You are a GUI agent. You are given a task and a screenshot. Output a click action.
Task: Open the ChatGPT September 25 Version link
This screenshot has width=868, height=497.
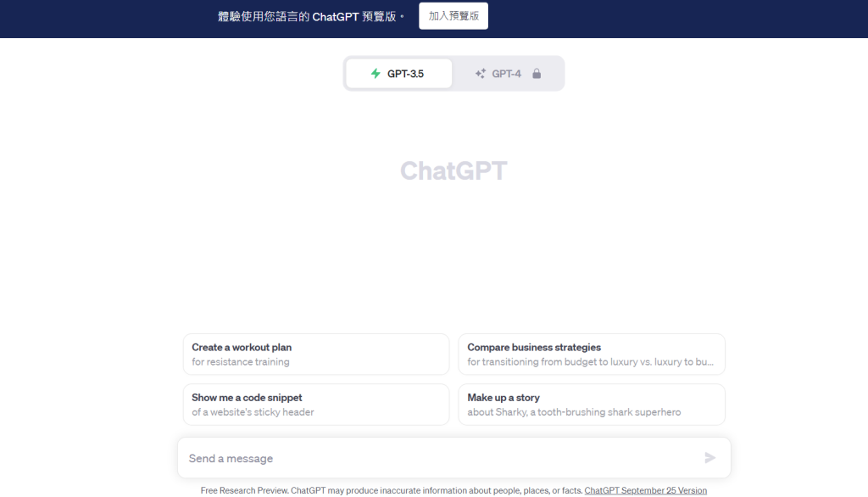point(645,490)
